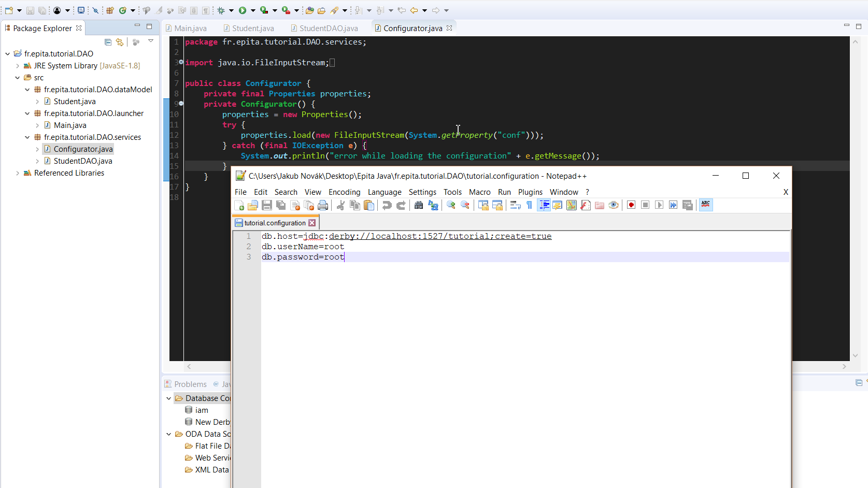Viewport: 868px width, 488px height.
Task: Open Notepad++ Search menu
Action: 286,192
